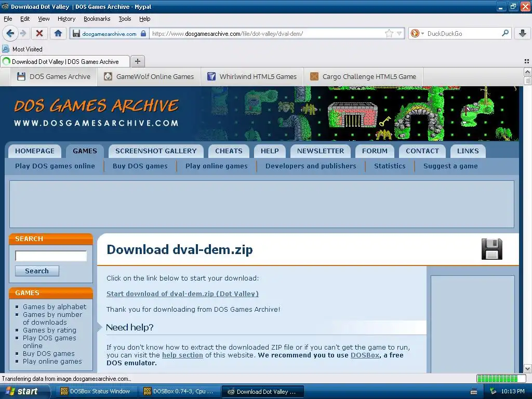Open Games by rating sidebar link

49,330
